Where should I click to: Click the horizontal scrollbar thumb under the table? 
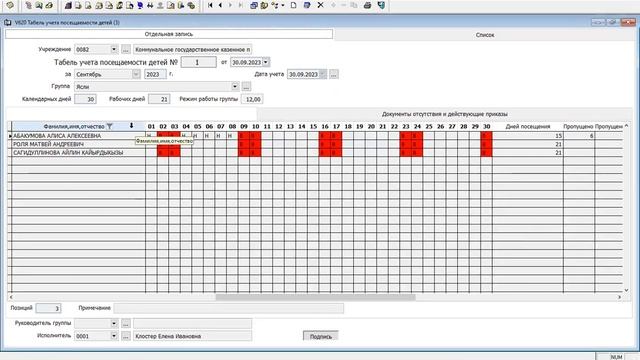tap(315, 297)
